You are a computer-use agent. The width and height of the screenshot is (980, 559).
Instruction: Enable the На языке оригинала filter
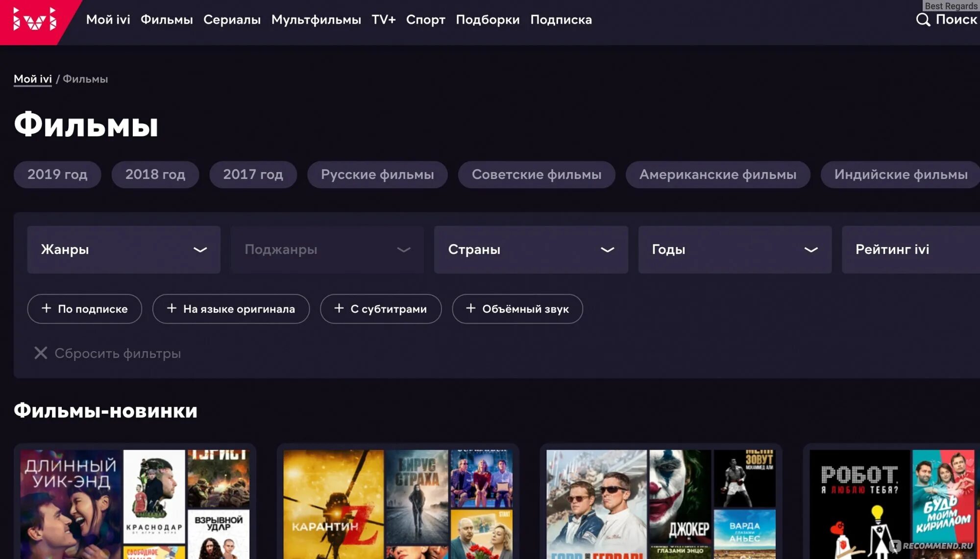click(x=231, y=309)
